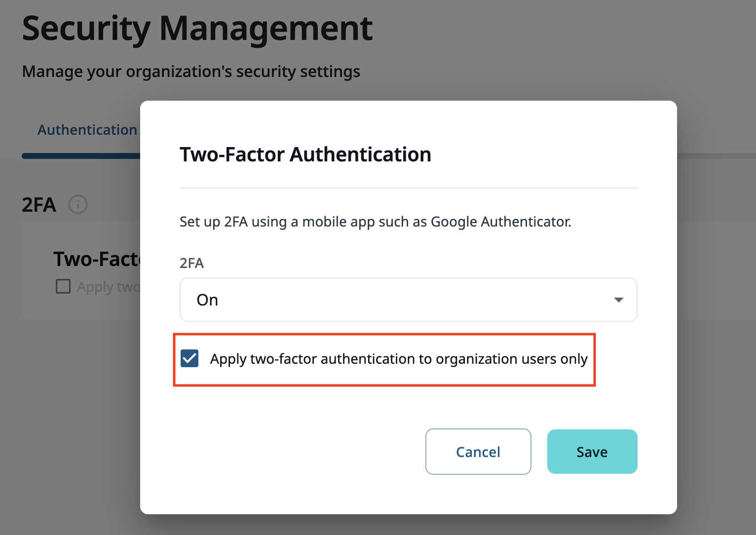Click the dropdown chevron on the 2FA selector
The height and width of the screenshot is (535, 756).
(x=618, y=300)
